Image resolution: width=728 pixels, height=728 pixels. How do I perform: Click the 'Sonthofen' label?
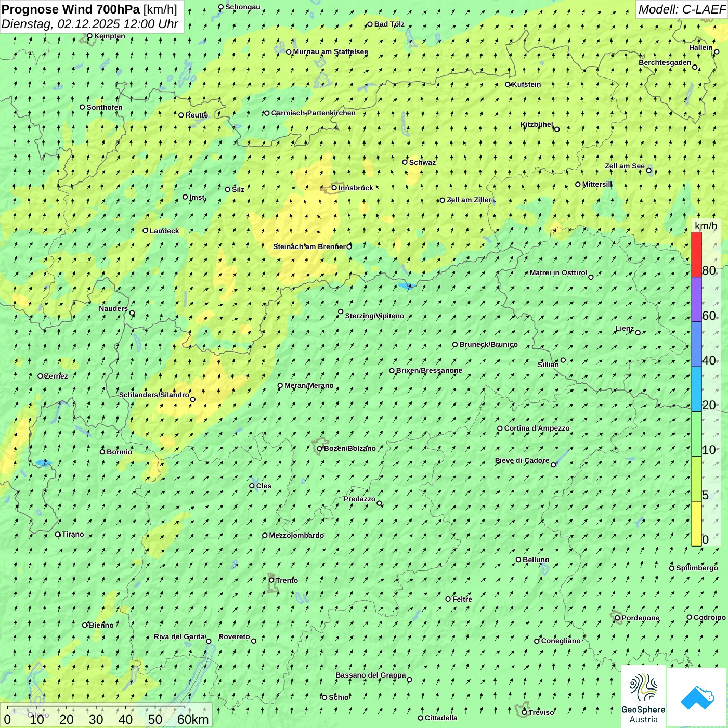[x=105, y=107]
